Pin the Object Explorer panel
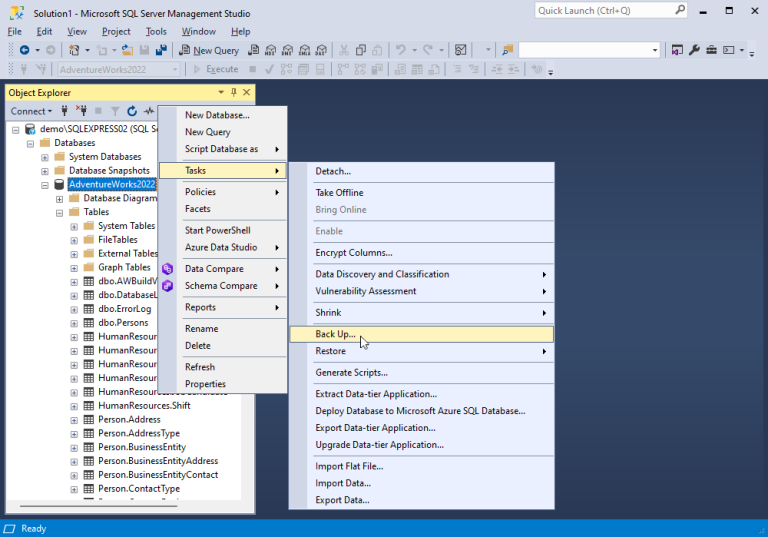Image resolution: width=768 pixels, height=537 pixels. [234, 92]
